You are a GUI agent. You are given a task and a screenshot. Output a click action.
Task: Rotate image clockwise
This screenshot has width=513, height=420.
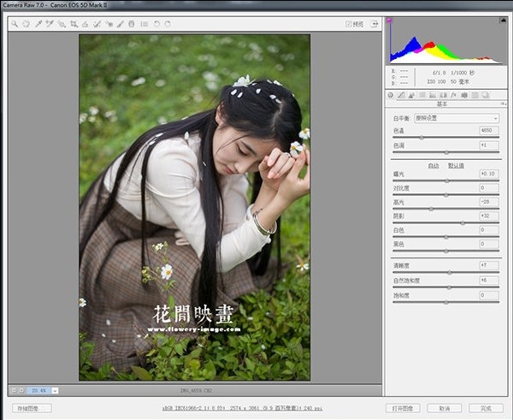(168, 24)
